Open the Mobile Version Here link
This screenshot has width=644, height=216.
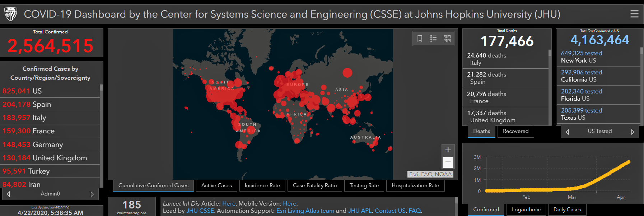[289, 203]
